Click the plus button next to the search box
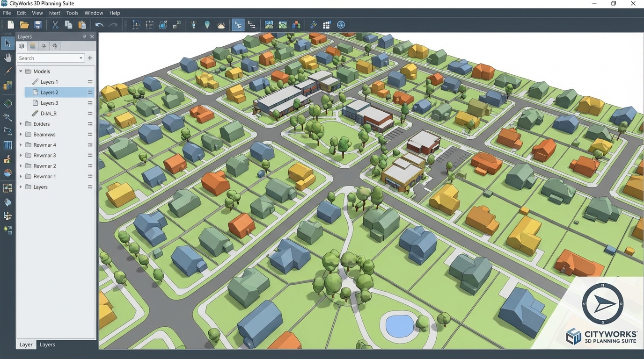644x359 pixels. pyautogui.click(x=90, y=58)
